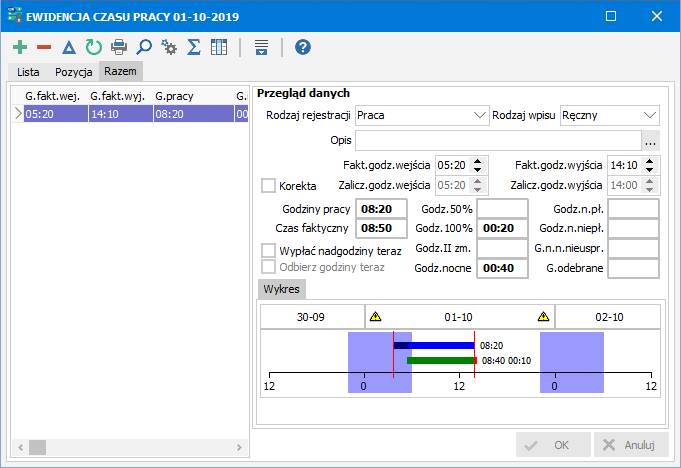Tick the Wypłać nadgodziny teraz checkbox
681x468 pixels.
click(268, 250)
